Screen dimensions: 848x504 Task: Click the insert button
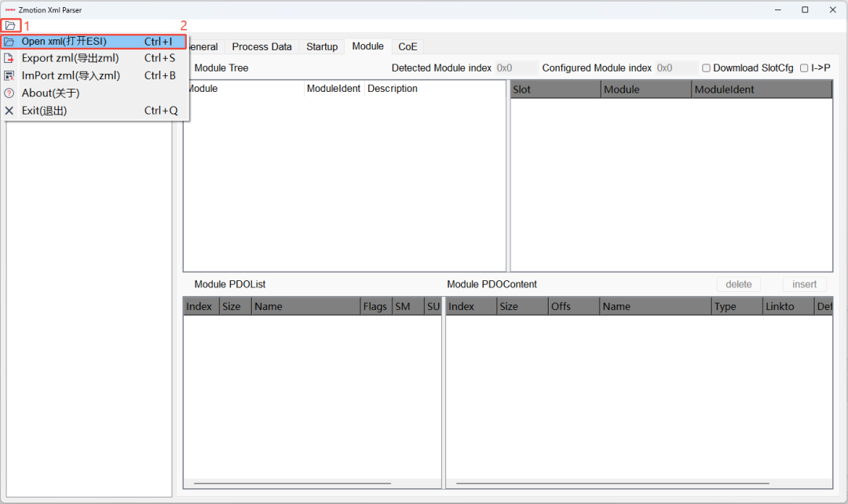[x=804, y=284]
